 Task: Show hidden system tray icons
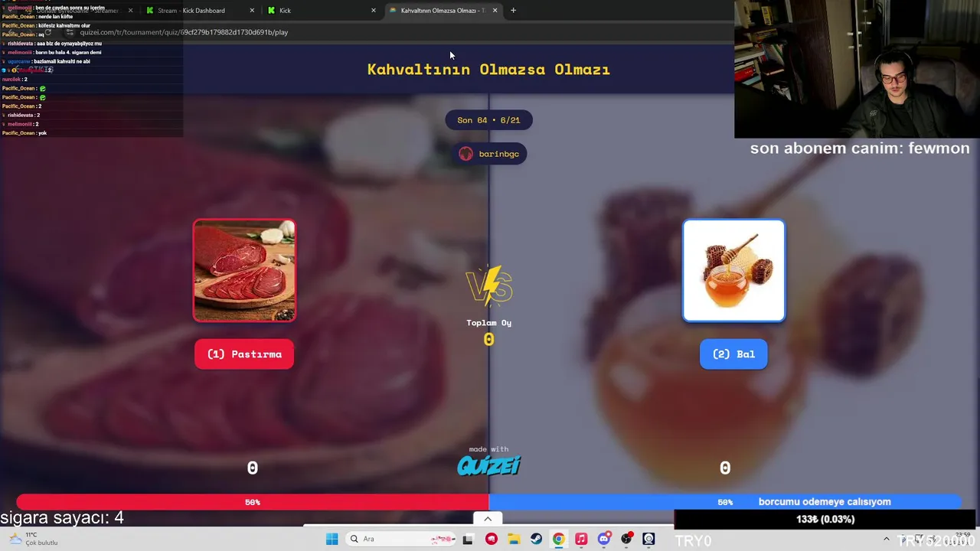(887, 539)
